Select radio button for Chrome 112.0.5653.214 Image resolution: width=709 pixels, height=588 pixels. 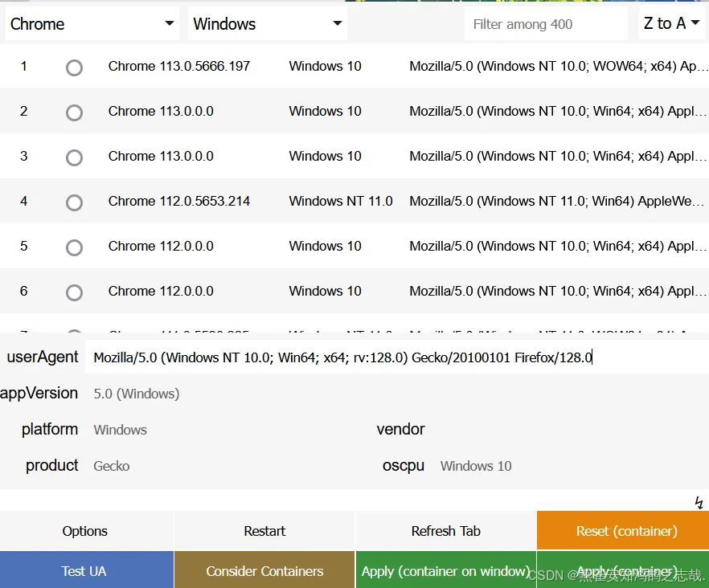74,202
